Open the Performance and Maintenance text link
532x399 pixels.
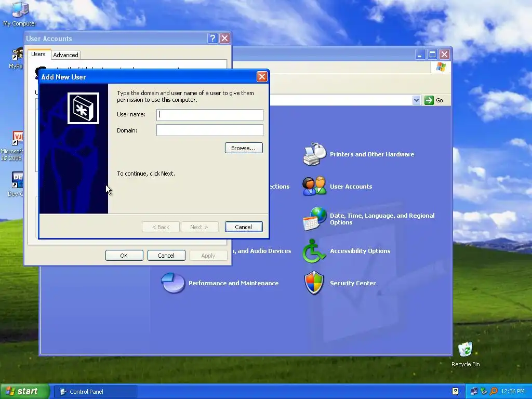[233, 283]
